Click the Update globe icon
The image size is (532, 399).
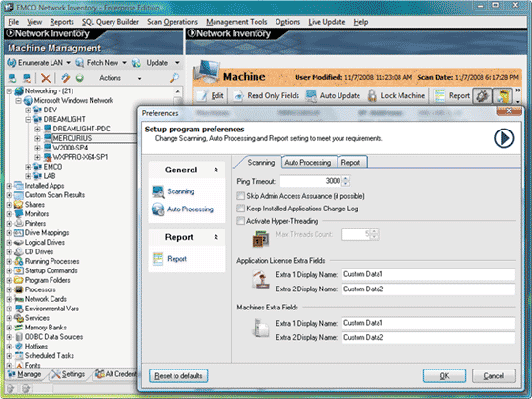(x=136, y=63)
